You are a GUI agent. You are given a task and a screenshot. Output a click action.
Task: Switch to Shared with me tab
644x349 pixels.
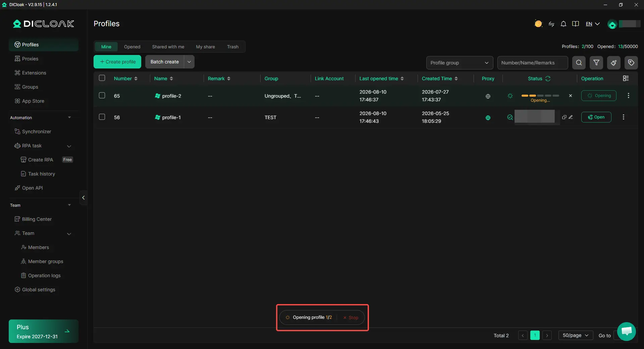point(168,47)
